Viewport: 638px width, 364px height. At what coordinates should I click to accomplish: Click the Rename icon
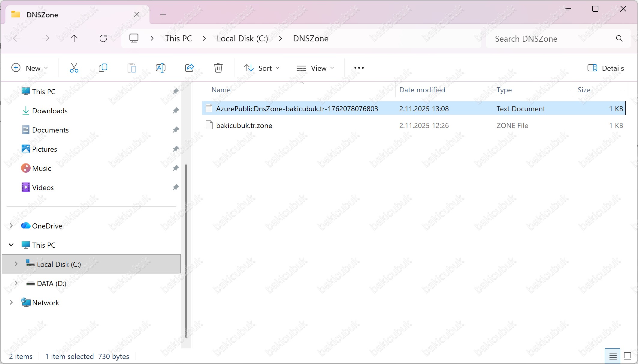click(x=161, y=68)
